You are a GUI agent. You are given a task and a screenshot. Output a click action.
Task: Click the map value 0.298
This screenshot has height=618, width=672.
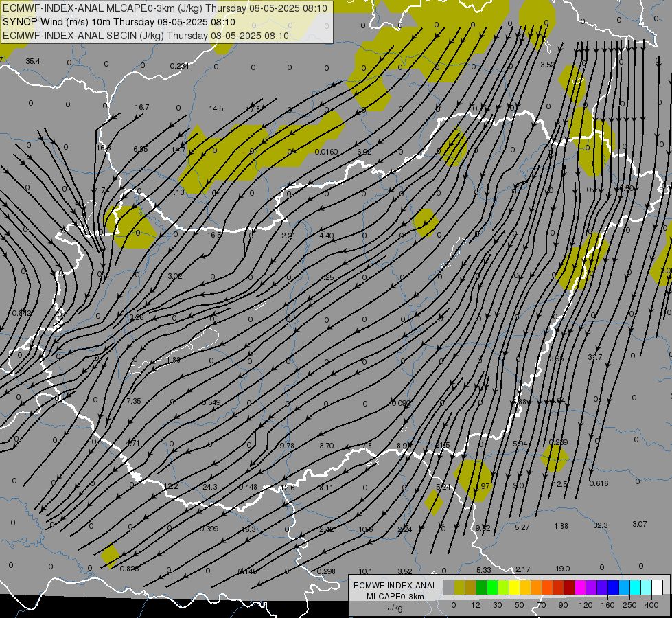pyautogui.click(x=326, y=571)
